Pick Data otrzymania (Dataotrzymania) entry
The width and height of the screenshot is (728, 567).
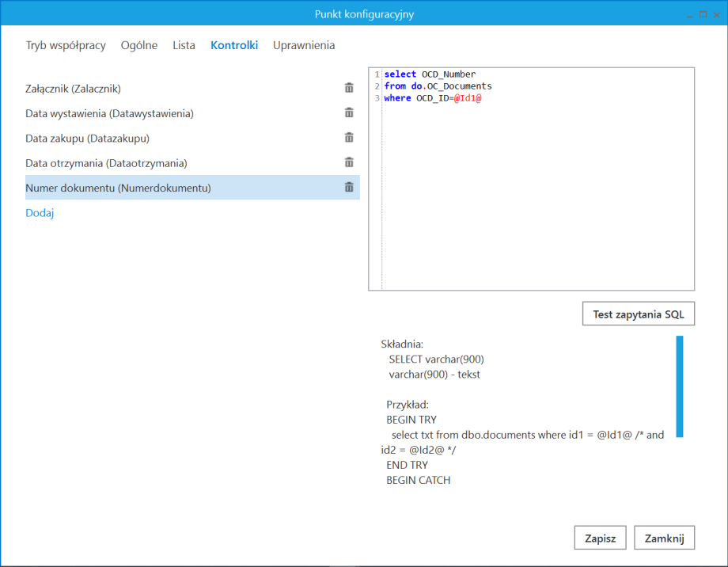click(106, 163)
